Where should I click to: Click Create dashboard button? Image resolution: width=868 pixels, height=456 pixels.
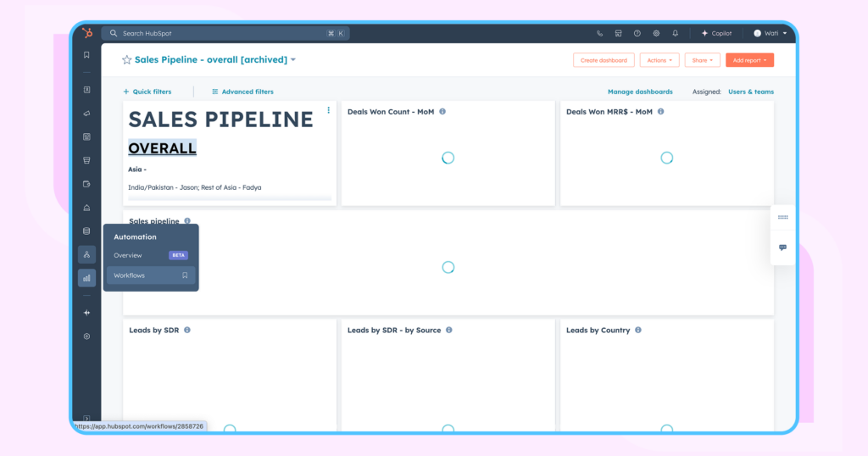[x=604, y=60]
